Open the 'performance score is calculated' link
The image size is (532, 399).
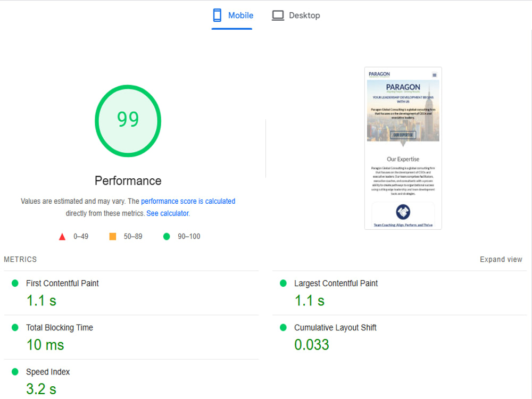188,201
